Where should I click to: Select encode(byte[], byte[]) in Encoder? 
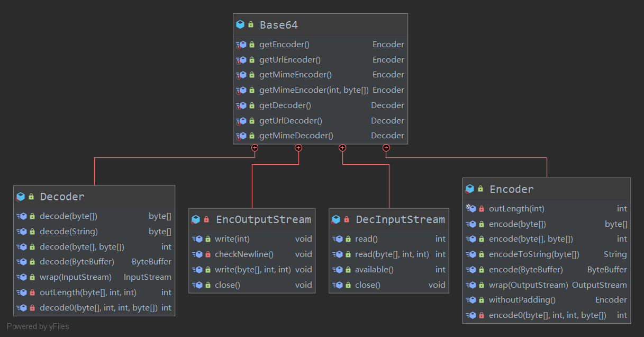(531, 239)
